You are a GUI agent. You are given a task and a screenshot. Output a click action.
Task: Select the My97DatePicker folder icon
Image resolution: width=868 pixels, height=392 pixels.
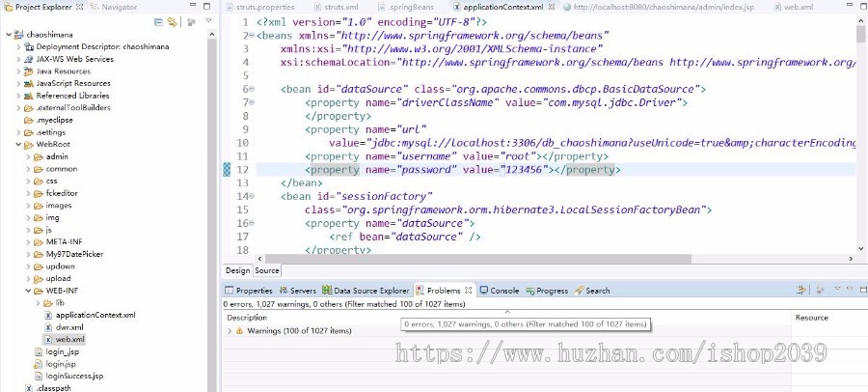point(39,255)
